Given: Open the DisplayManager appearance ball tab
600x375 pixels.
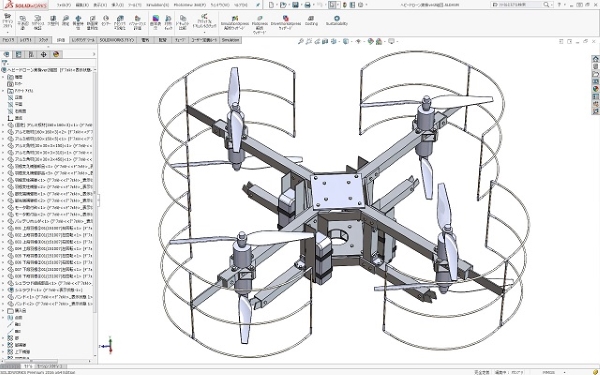Looking at the screenshot, I should pyautogui.click(x=56, y=54).
